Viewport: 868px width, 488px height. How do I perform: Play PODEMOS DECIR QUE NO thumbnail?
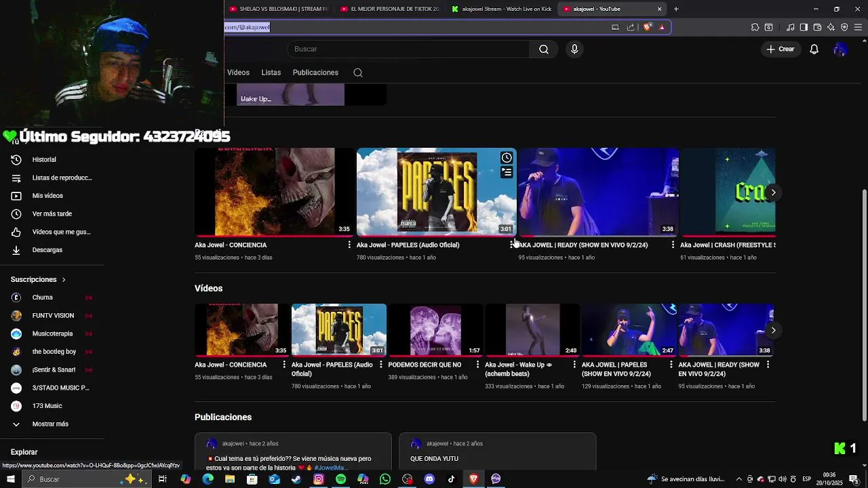(x=435, y=329)
